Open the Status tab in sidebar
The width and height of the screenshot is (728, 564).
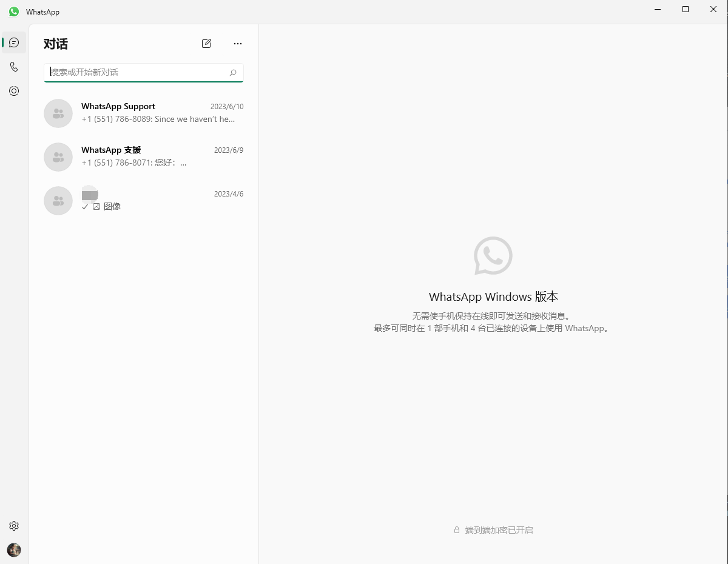click(x=14, y=91)
